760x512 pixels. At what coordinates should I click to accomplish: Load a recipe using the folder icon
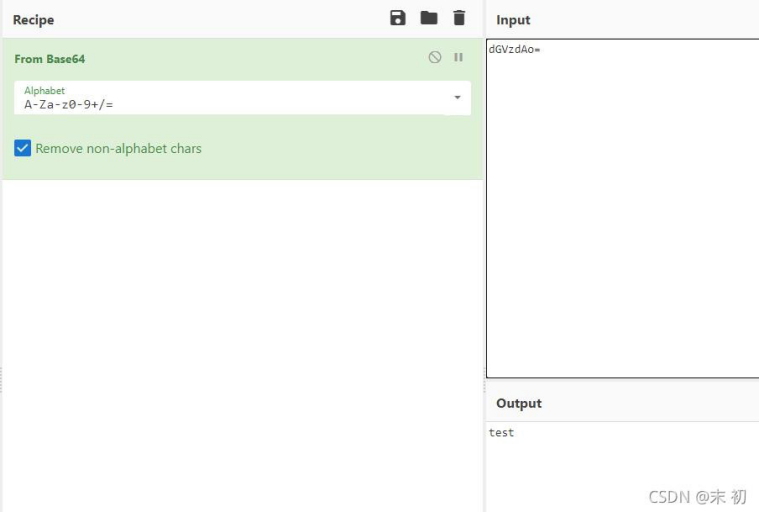(x=428, y=18)
